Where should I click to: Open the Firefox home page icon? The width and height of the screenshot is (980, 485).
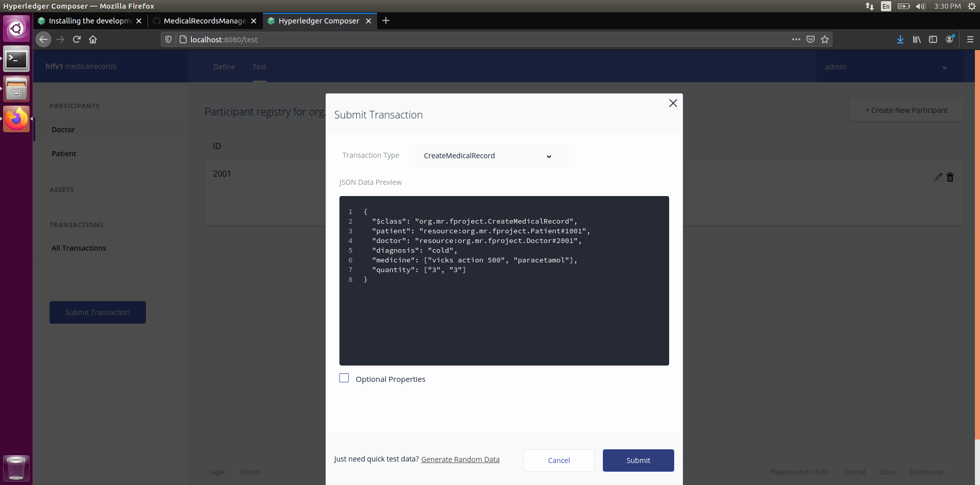click(93, 39)
